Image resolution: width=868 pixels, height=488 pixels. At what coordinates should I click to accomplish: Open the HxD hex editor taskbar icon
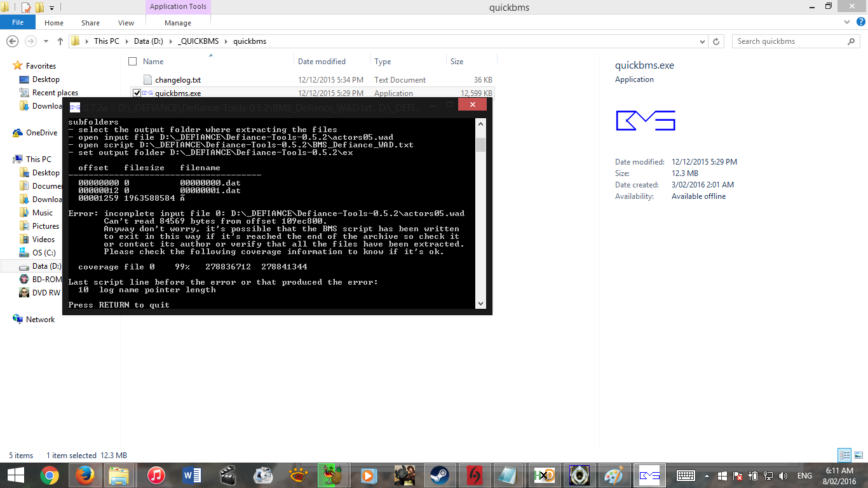pos(544,475)
